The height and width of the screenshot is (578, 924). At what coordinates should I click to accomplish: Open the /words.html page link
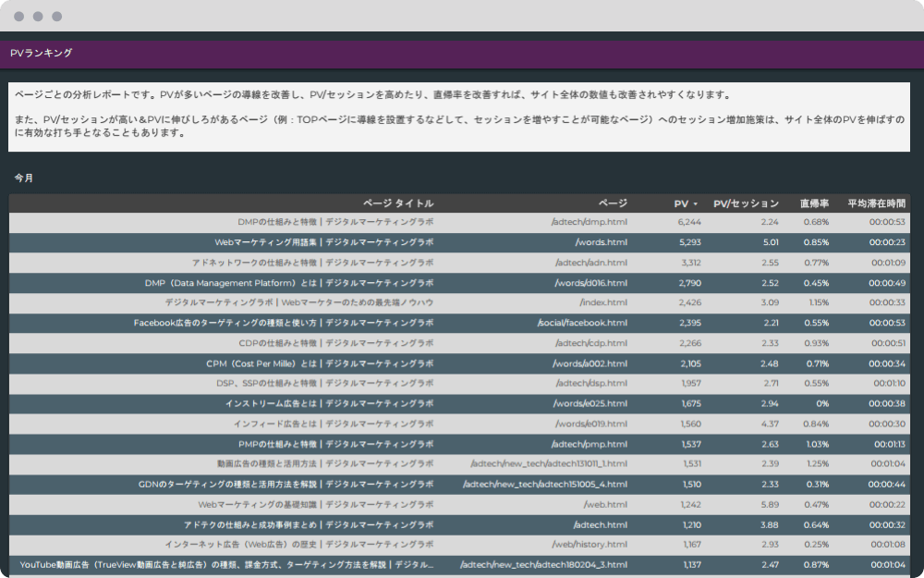(x=601, y=242)
